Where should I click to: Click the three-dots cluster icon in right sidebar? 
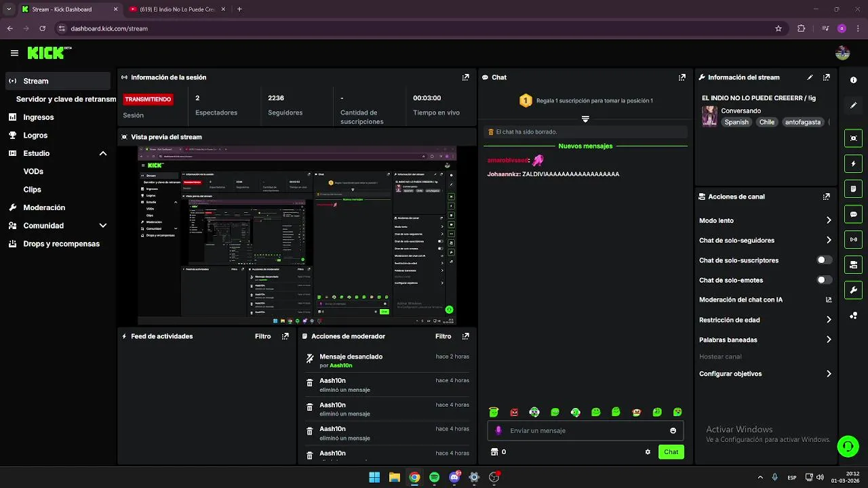(853, 316)
